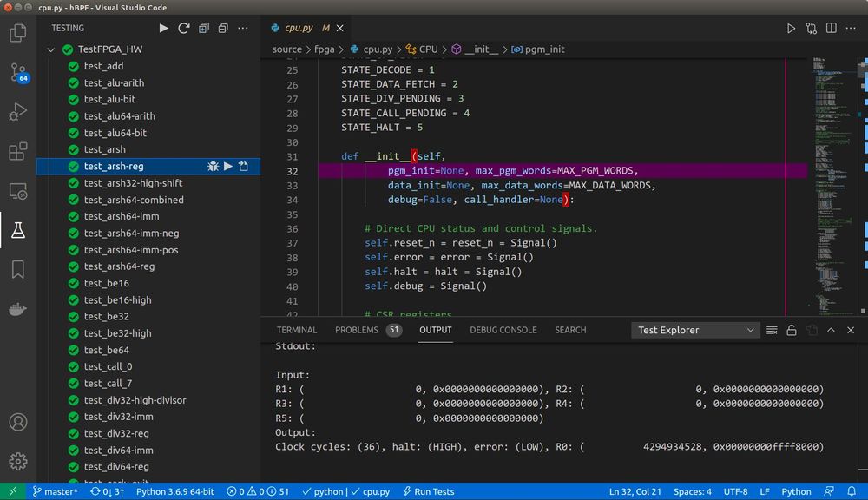Image resolution: width=868 pixels, height=500 pixels.
Task: Open the __init__ breadcrumb dropdown
Action: coord(475,49)
